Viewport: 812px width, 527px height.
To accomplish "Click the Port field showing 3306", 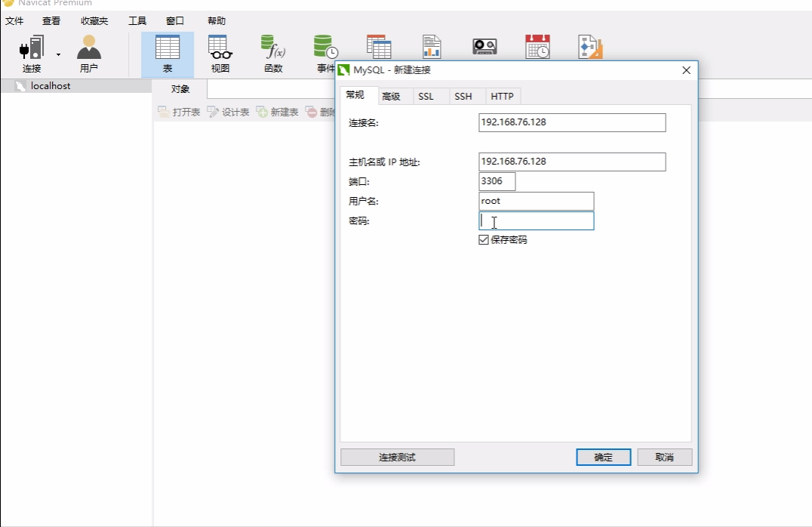I will 497,181.
